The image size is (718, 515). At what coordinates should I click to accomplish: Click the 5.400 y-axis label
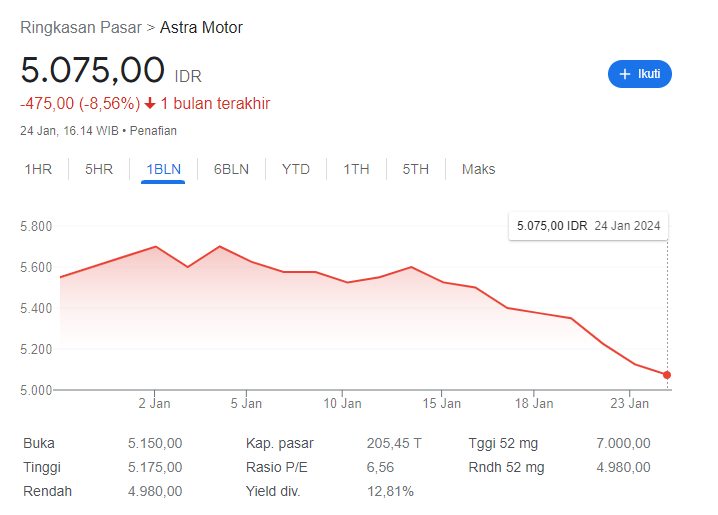[x=36, y=308]
